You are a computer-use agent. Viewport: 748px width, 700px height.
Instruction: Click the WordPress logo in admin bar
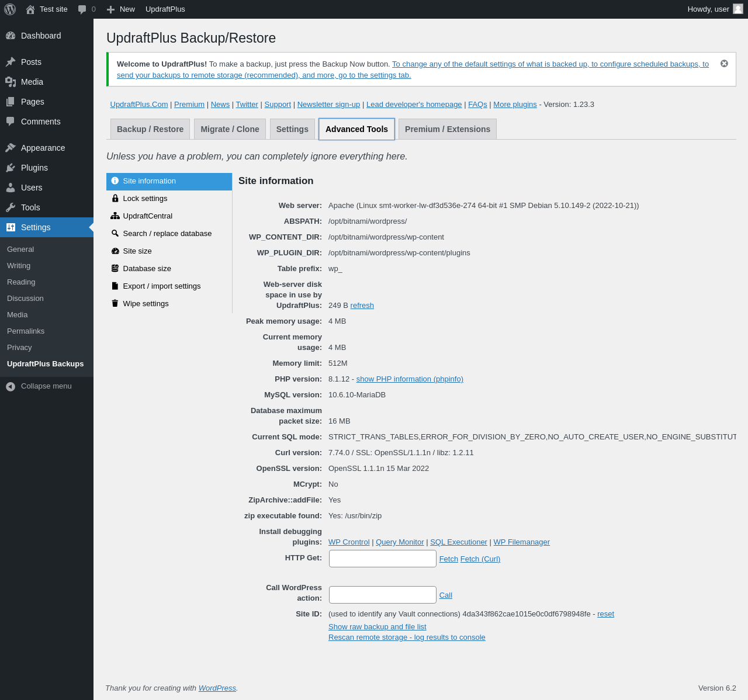click(10, 9)
